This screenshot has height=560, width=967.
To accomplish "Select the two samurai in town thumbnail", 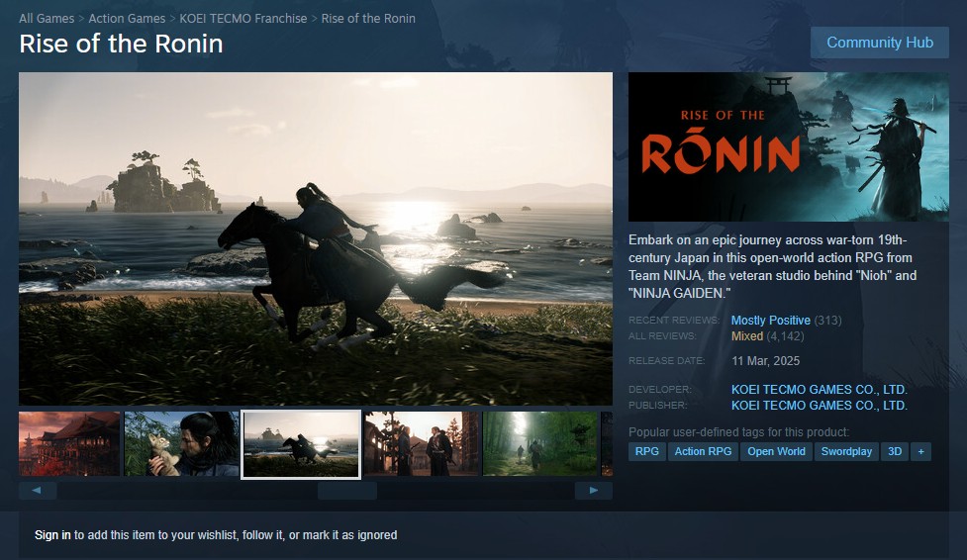I will point(422,444).
